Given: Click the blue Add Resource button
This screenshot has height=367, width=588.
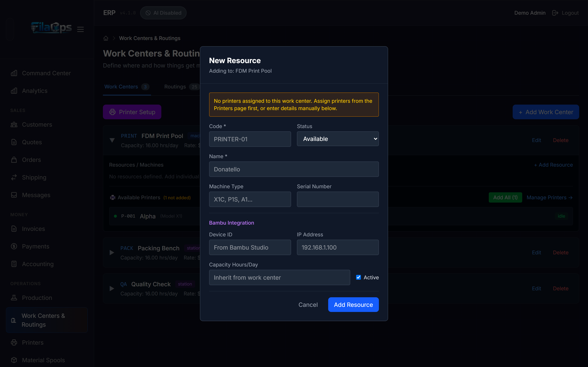Looking at the screenshot, I should (353, 305).
